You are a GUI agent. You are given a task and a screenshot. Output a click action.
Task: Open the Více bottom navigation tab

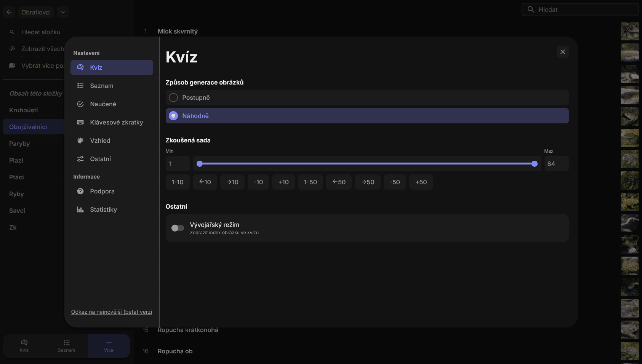coord(109,346)
